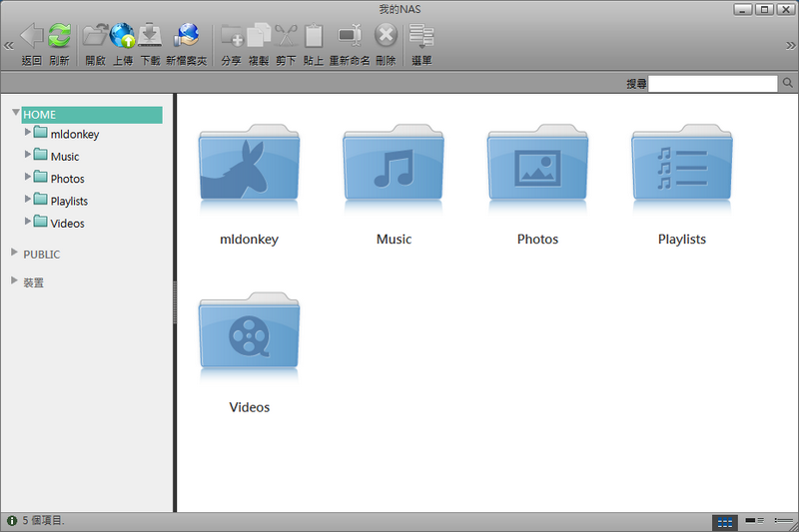Click the 搜尋 search input field

tap(713, 84)
